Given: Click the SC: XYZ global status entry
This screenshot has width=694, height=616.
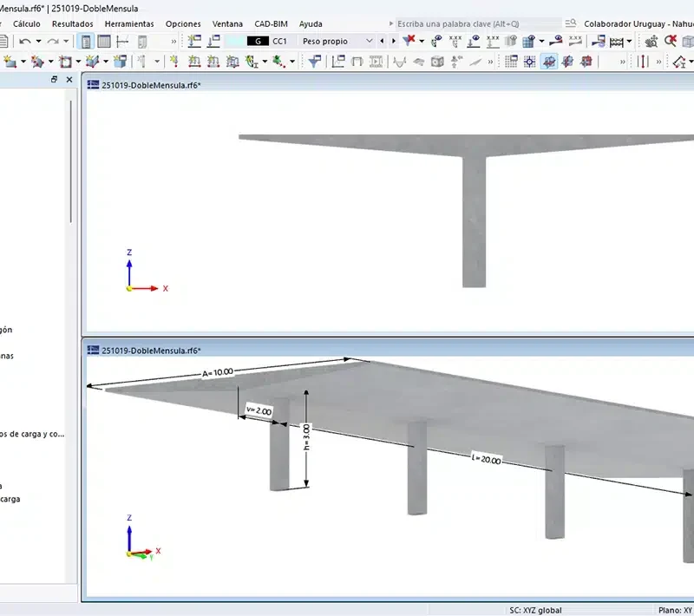Looking at the screenshot, I should 535,610.
